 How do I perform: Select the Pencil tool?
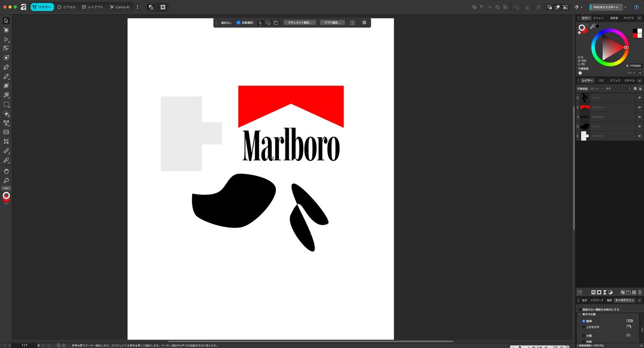coord(6,77)
